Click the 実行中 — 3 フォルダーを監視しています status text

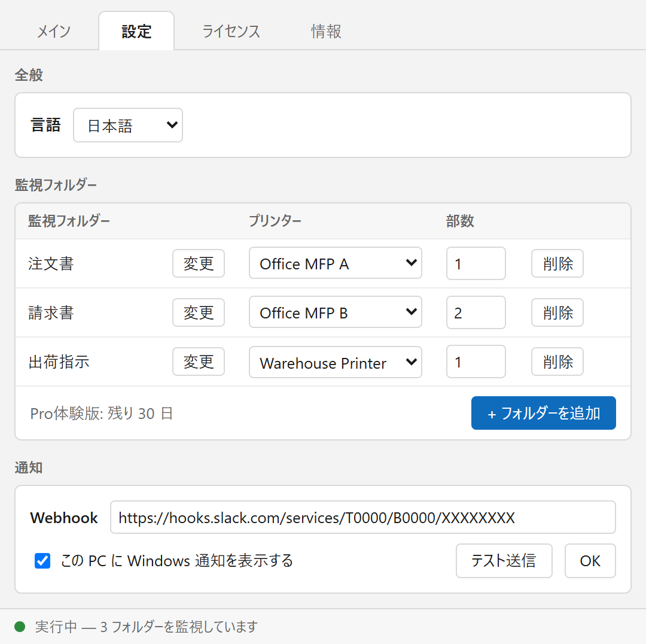coord(147,627)
